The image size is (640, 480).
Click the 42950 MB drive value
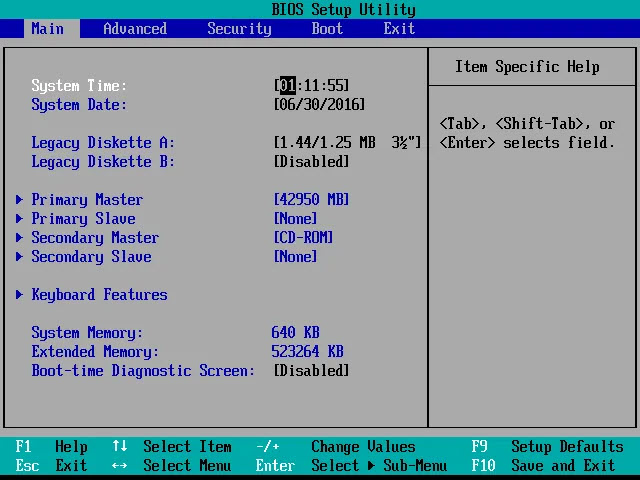click(311, 200)
